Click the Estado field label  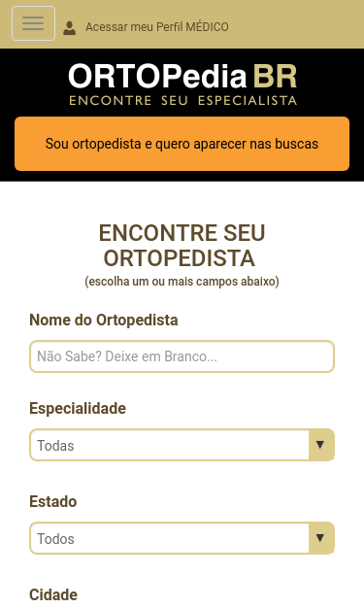(x=53, y=501)
